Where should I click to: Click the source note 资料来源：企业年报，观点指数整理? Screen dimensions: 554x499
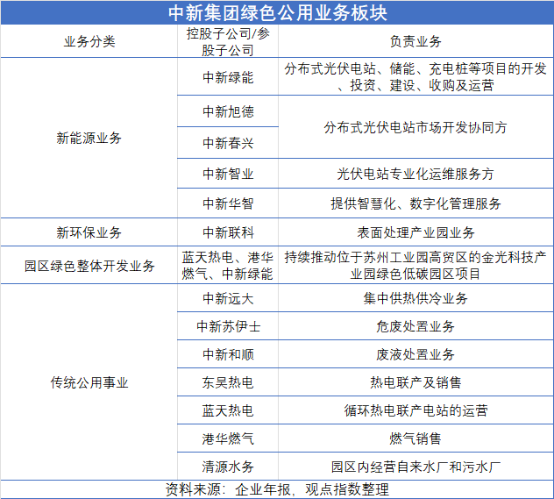[x=277, y=489]
